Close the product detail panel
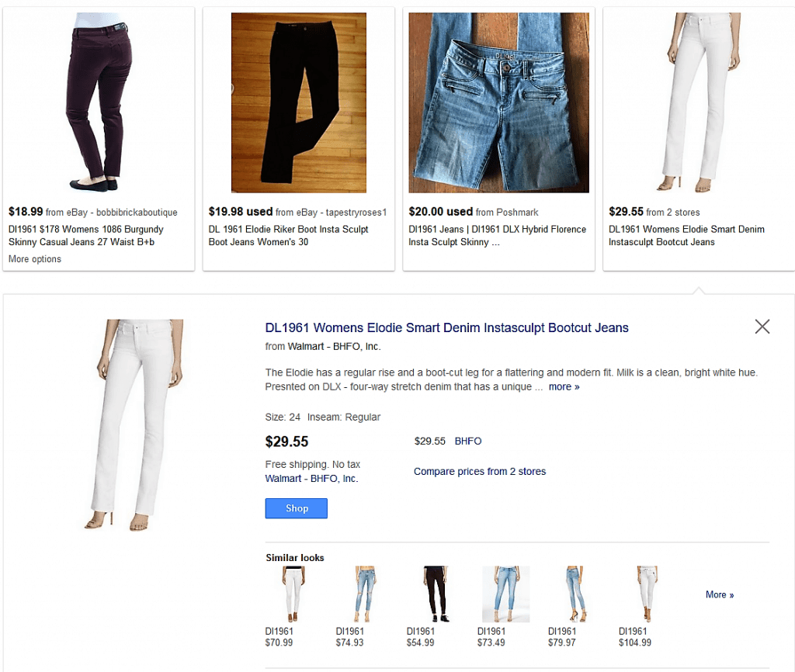 click(762, 327)
